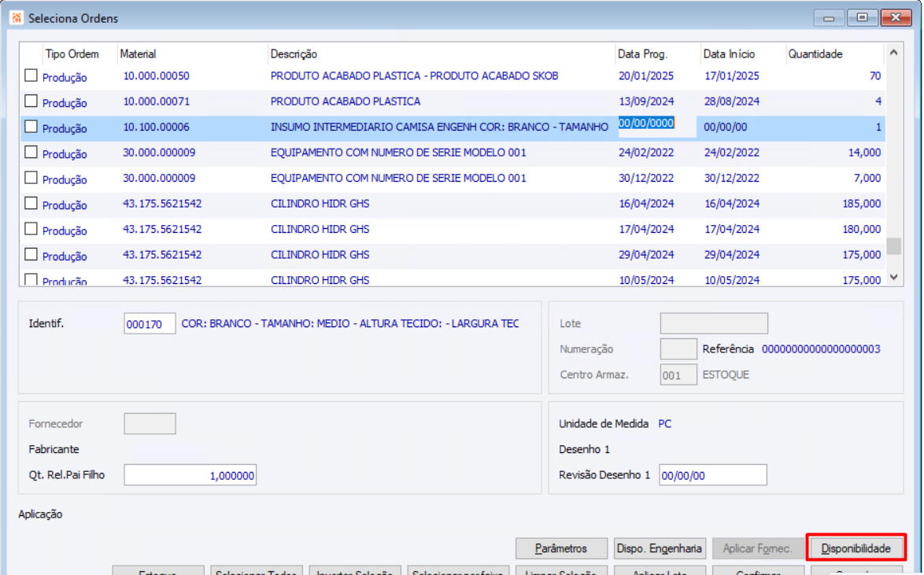Select the PRODUTO ACABADO PLASTICA - PRODUTO ACABADO SKOB description
Screen dimensions: 924x575
click(x=414, y=76)
